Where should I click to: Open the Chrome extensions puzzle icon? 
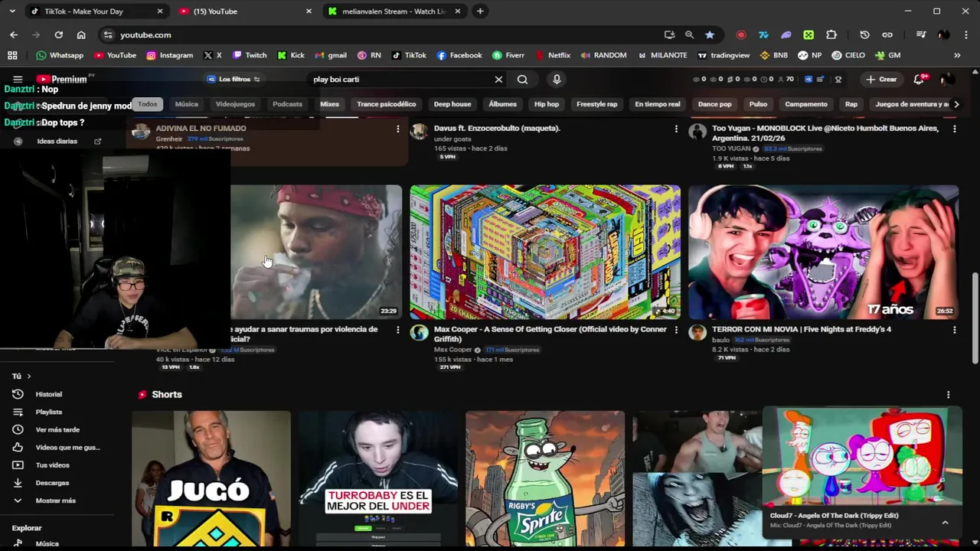coord(831,34)
